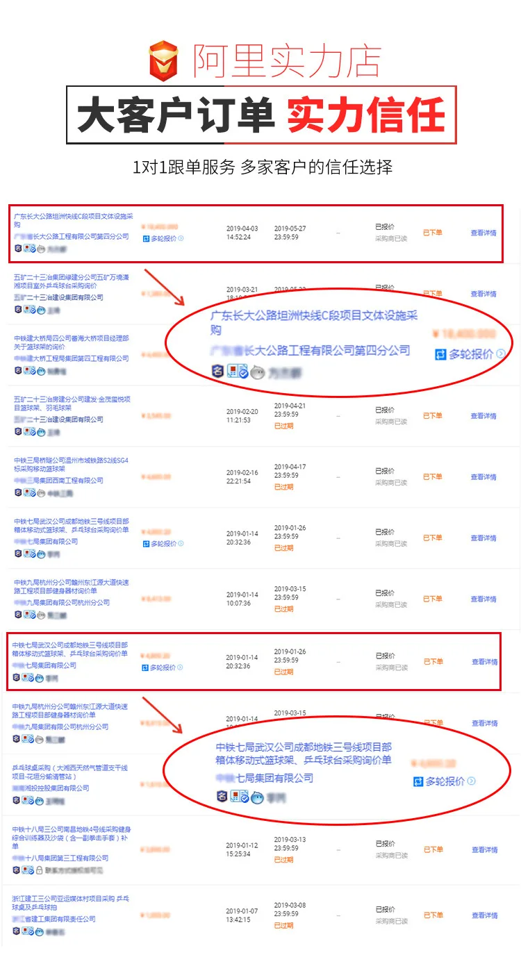Click certification icon in 金茂玺悦 row
The image size is (521, 980).
point(29,431)
